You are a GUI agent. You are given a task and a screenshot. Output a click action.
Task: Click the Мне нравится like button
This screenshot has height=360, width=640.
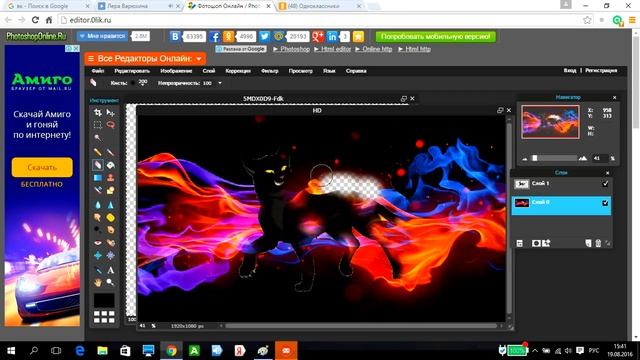(x=102, y=36)
